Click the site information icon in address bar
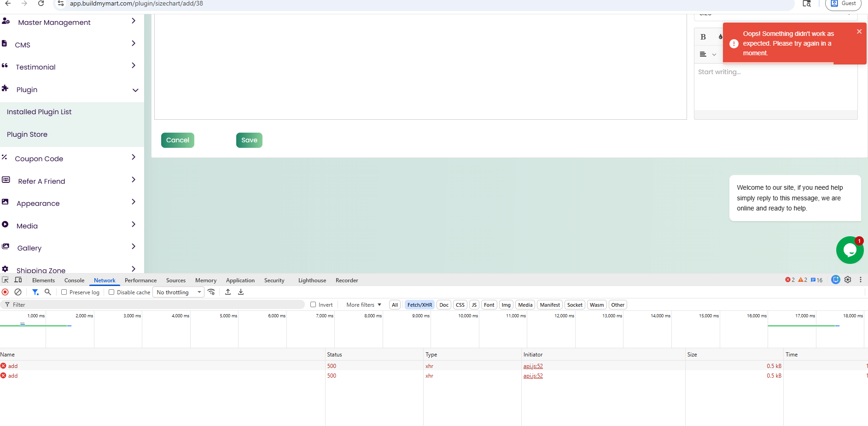This screenshot has height=426, width=868. point(61,3)
